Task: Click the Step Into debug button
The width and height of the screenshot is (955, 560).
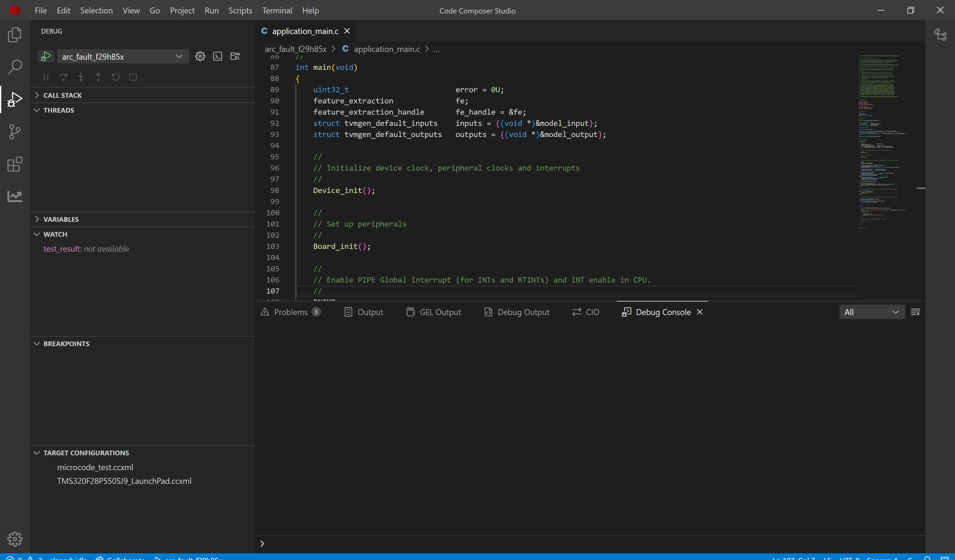Action: coord(81,77)
